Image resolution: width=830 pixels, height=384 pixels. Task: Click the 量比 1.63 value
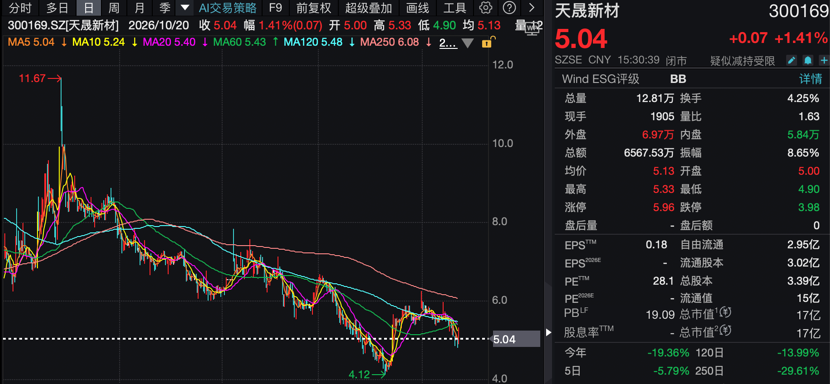click(808, 116)
